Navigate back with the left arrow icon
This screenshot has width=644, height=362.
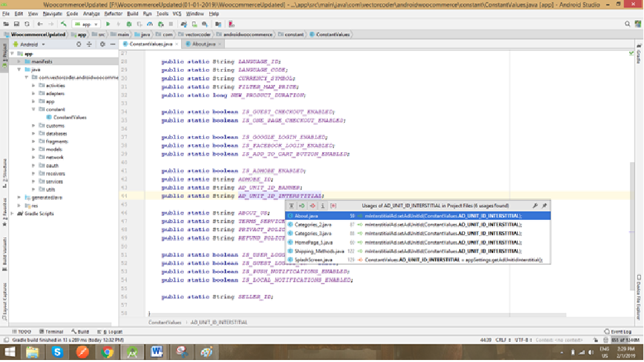click(40, 24)
